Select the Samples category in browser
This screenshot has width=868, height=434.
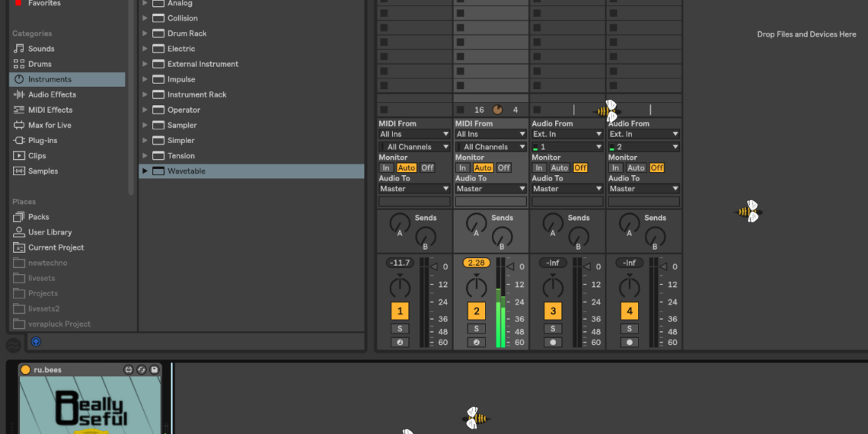click(x=43, y=171)
